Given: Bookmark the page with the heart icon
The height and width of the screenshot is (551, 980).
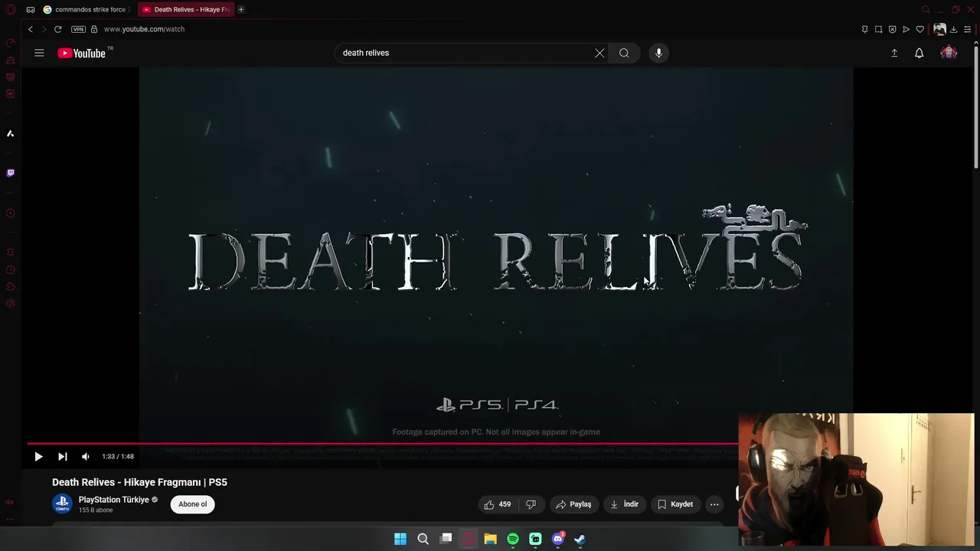Looking at the screenshot, I should click(x=920, y=29).
